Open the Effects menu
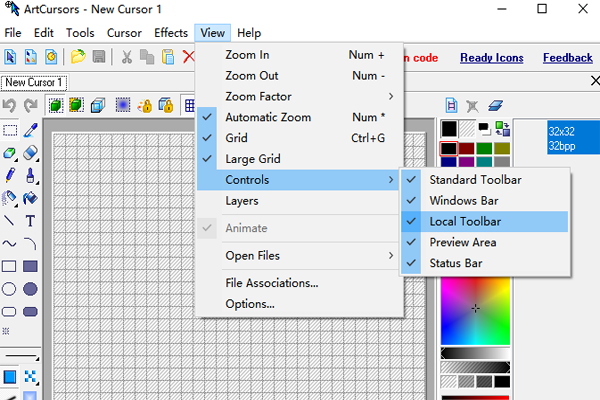 [x=171, y=33]
